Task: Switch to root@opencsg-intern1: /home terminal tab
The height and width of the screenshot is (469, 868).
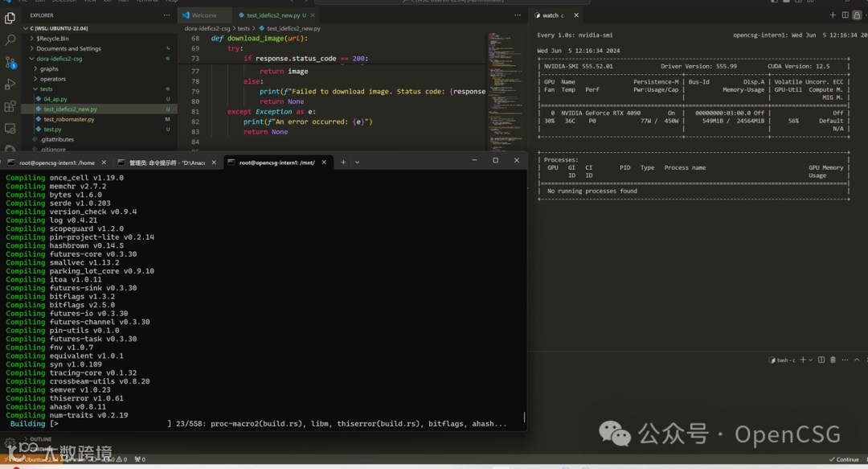Action: click(55, 163)
